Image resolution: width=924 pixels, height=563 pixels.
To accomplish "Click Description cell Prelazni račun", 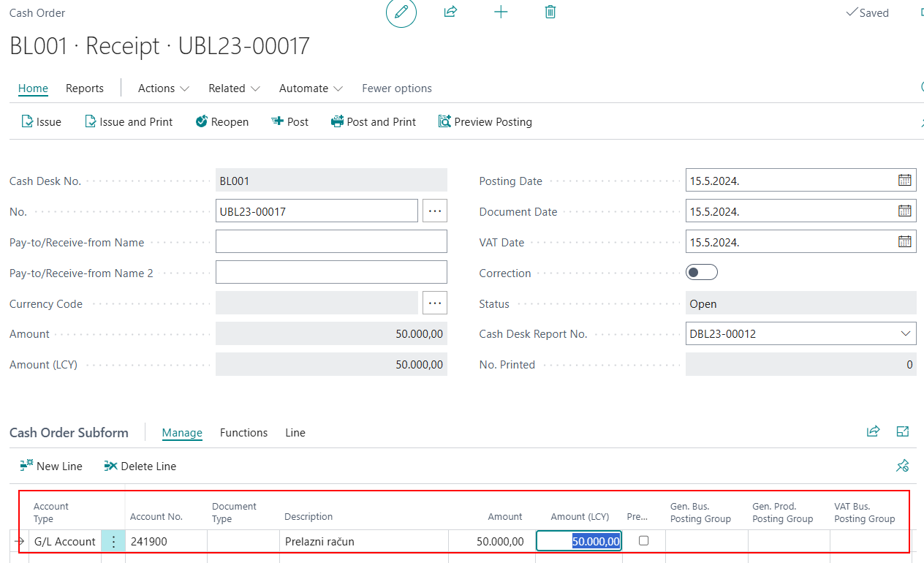I will (x=364, y=541).
